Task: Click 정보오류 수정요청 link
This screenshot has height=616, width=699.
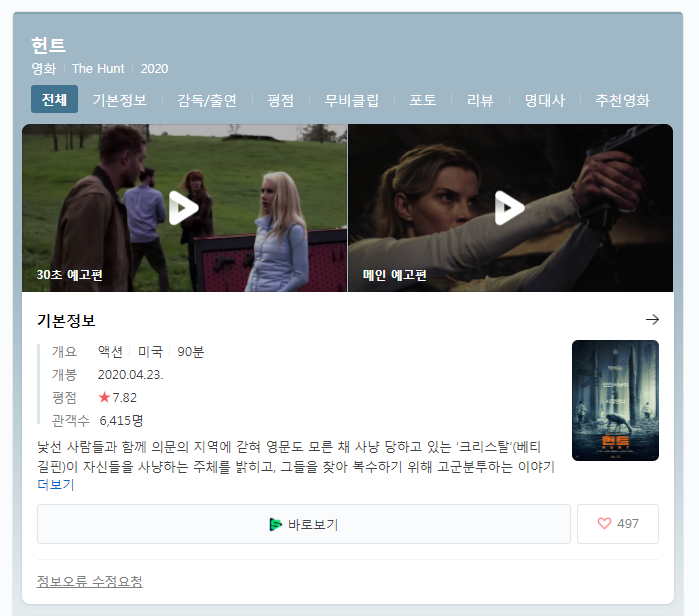Action: pos(90,581)
